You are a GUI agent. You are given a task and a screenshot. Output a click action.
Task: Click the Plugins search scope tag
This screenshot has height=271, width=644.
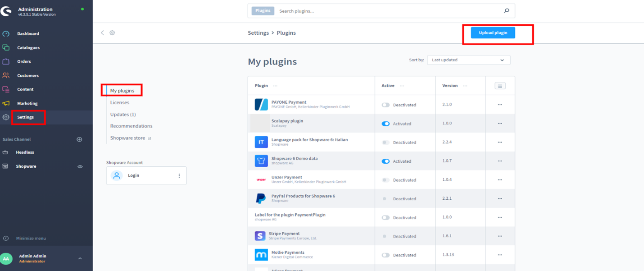click(x=263, y=11)
